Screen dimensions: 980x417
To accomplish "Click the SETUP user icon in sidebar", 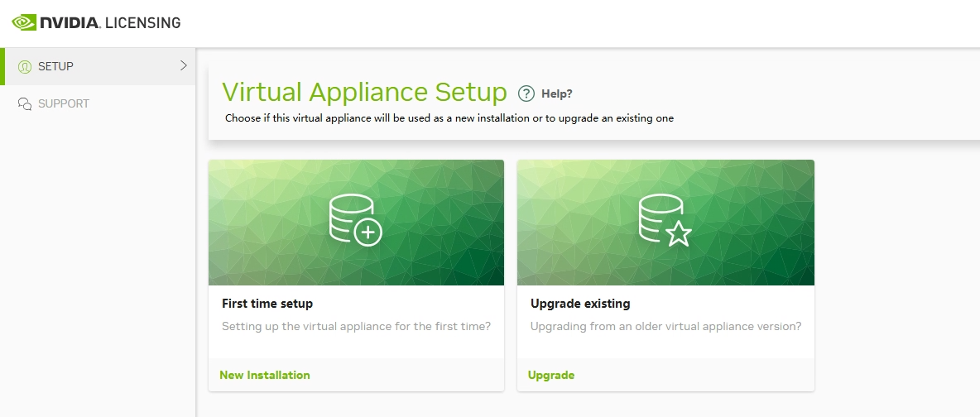I will click(25, 67).
